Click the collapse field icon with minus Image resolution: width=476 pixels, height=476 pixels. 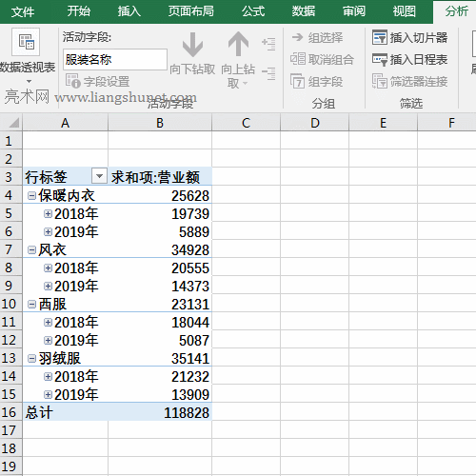coord(268,73)
